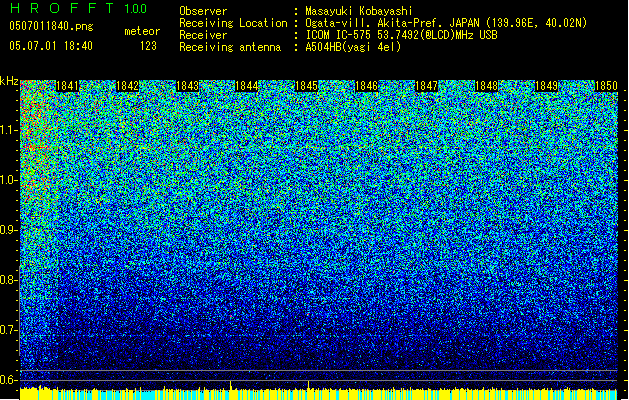
Task: Click the 1842 time marker label
Action: click(x=127, y=86)
